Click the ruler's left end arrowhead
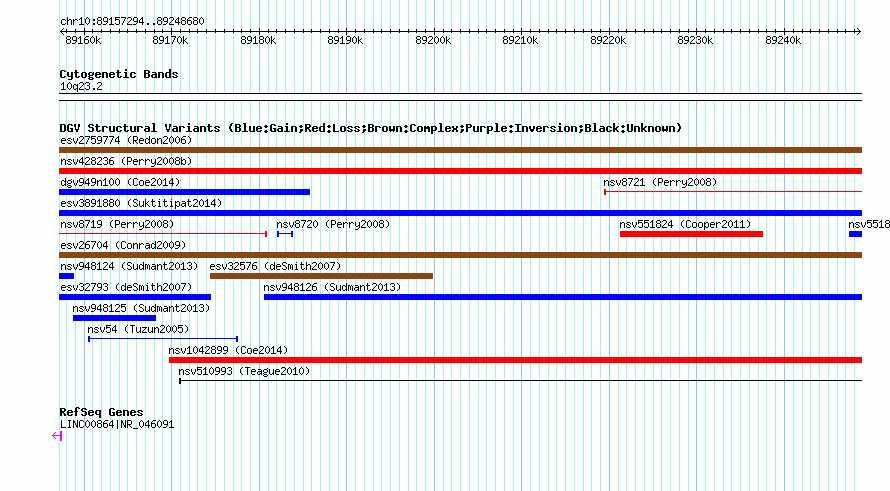890x491 pixels. coord(62,31)
